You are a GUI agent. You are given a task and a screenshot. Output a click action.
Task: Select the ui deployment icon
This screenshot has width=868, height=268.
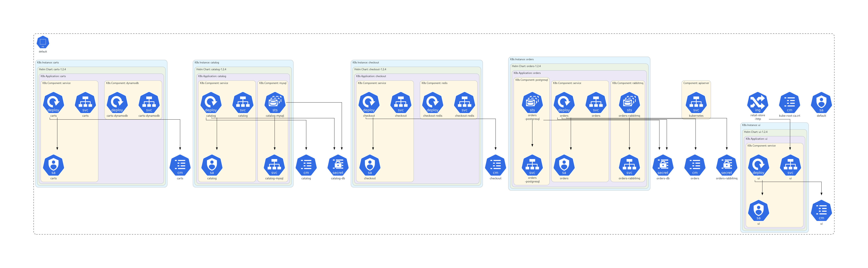point(758,165)
